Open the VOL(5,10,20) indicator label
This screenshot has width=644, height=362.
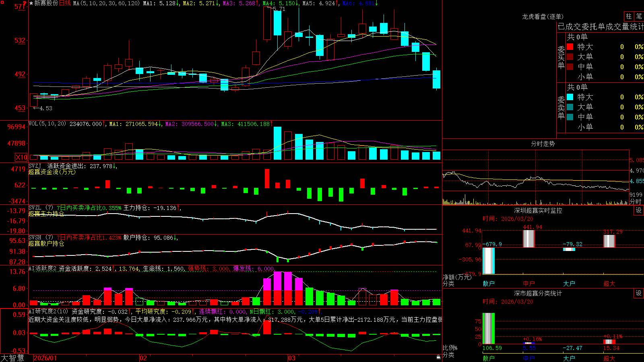coord(47,124)
